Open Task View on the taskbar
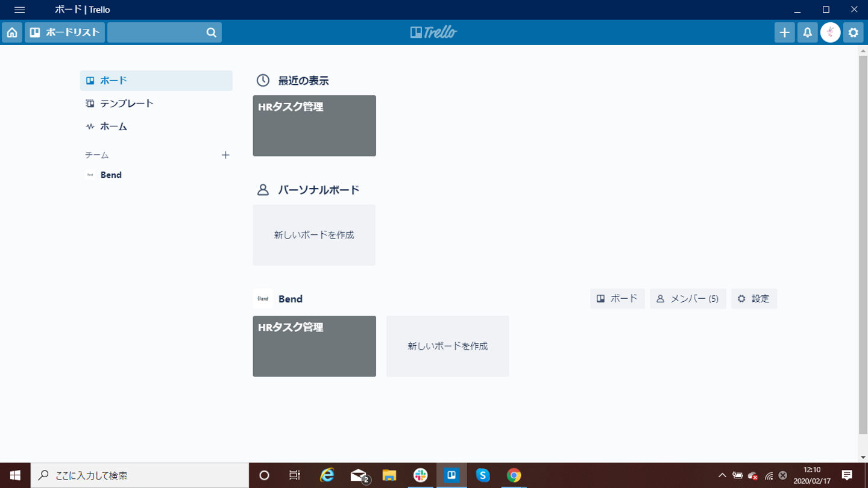 [295, 475]
